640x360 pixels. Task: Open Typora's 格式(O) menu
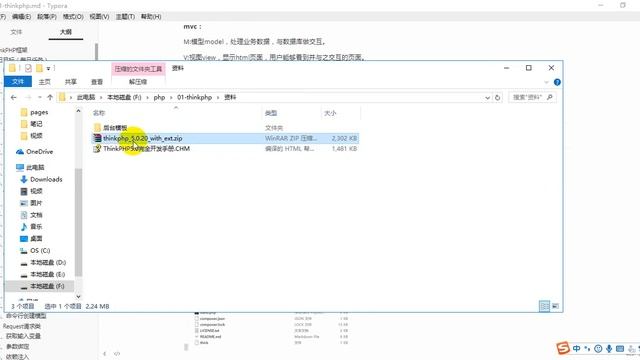pos(73,16)
